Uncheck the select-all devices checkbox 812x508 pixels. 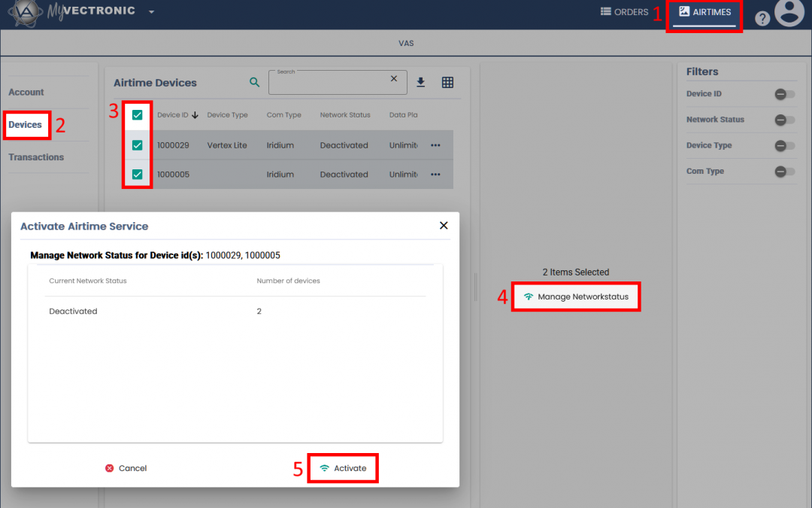point(137,115)
